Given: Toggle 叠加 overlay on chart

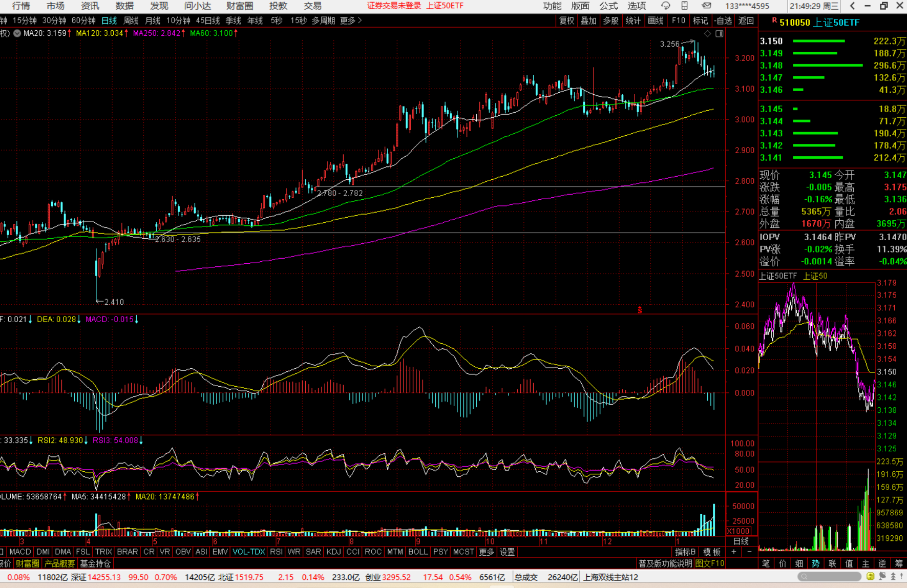Looking at the screenshot, I should [588, 20].
